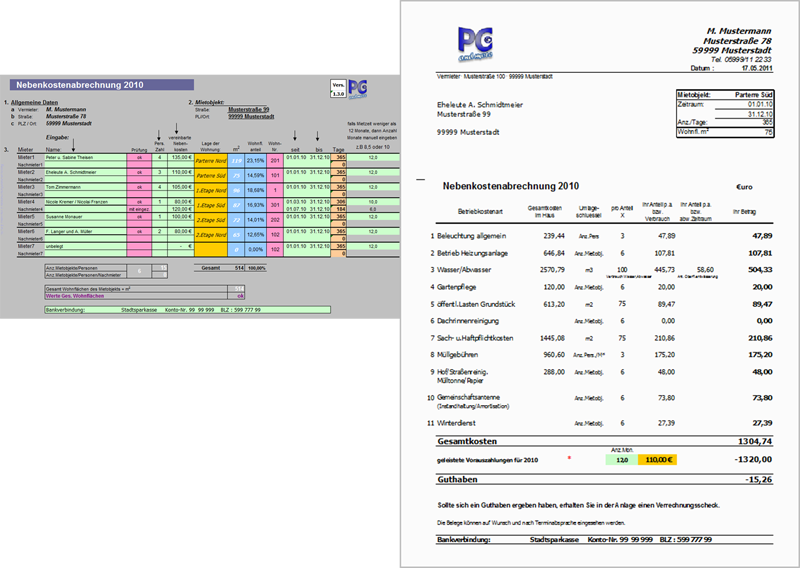Viewport: 800px width, 568px height.
Task: Select name cell Tom Zimmermann
Action: (85, 187)
